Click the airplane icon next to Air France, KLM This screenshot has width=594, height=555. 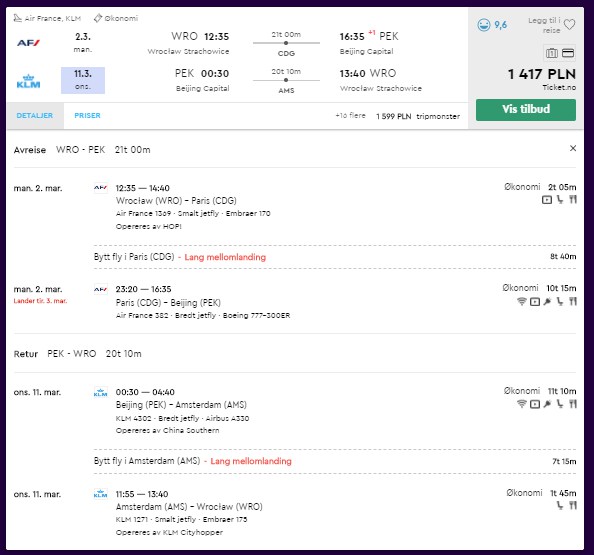pyautogui.click(x=17, y=18)
